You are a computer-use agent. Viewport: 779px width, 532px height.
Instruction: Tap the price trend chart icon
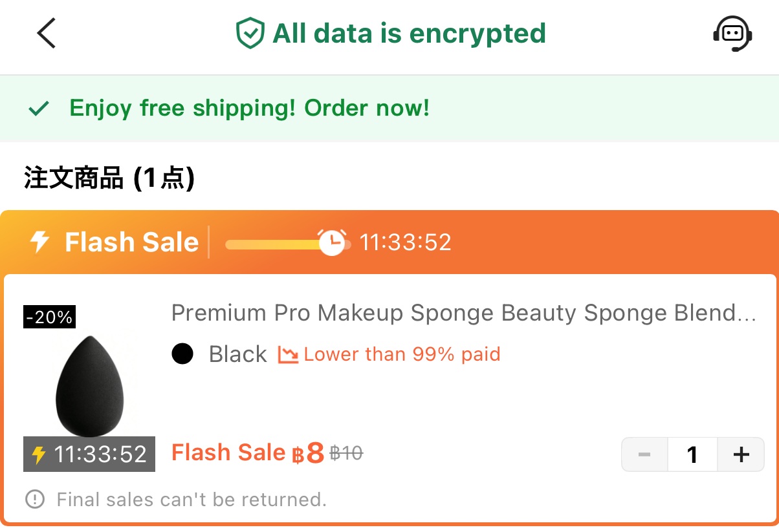(288, 354)
